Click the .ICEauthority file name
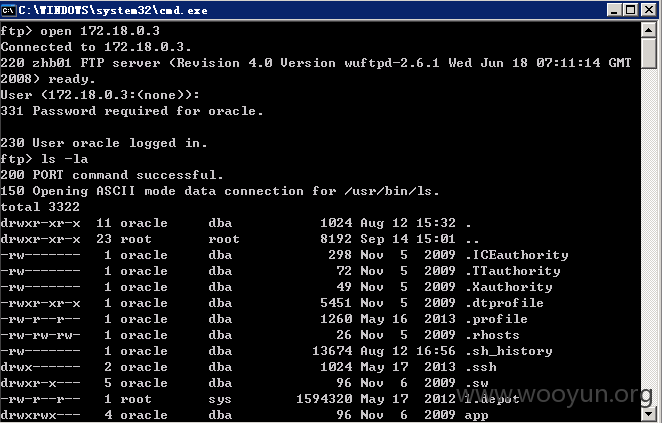This screenshot has width=662, height=423. pyautogui.click(x=517, y=255)
